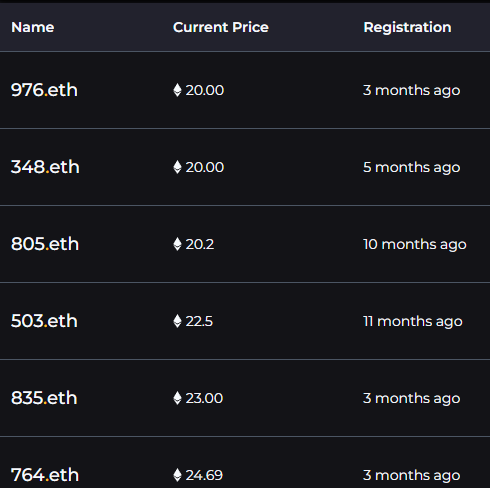The image size is (490, 488).
Task: Click the Ethereum icon next to 22.5
Action: (177, 321)
